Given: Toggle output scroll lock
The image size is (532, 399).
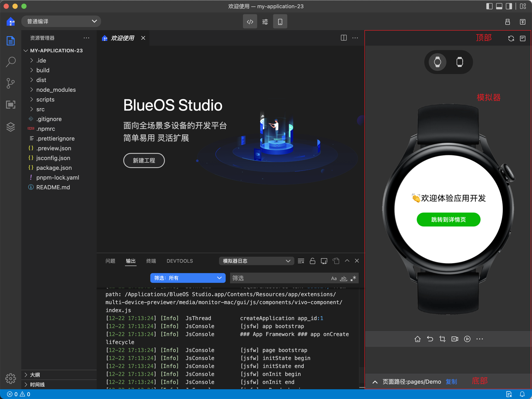Looking at the screenshot, I should pyautogui.click(x=312, y=261).
